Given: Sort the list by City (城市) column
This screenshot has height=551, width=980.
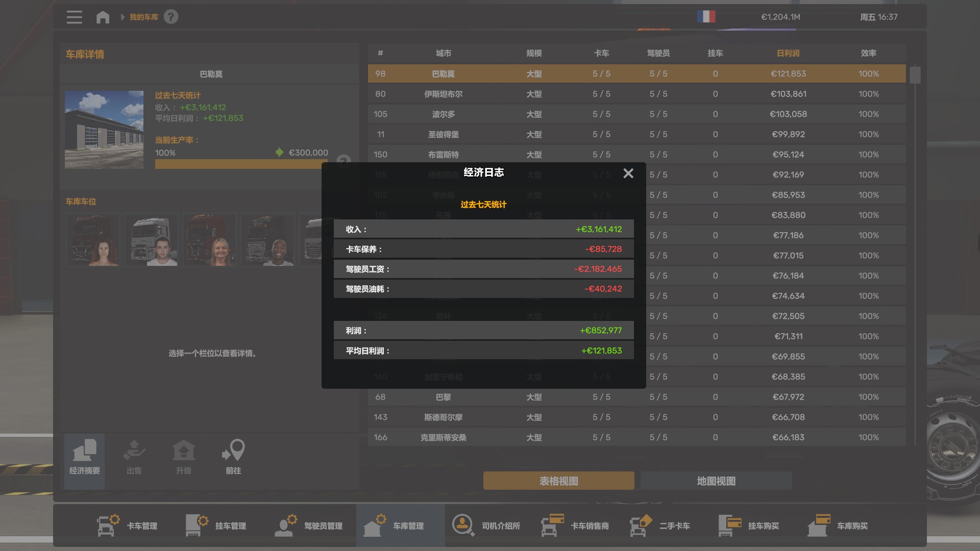Looking at the screenshot, I should (443, 53).
